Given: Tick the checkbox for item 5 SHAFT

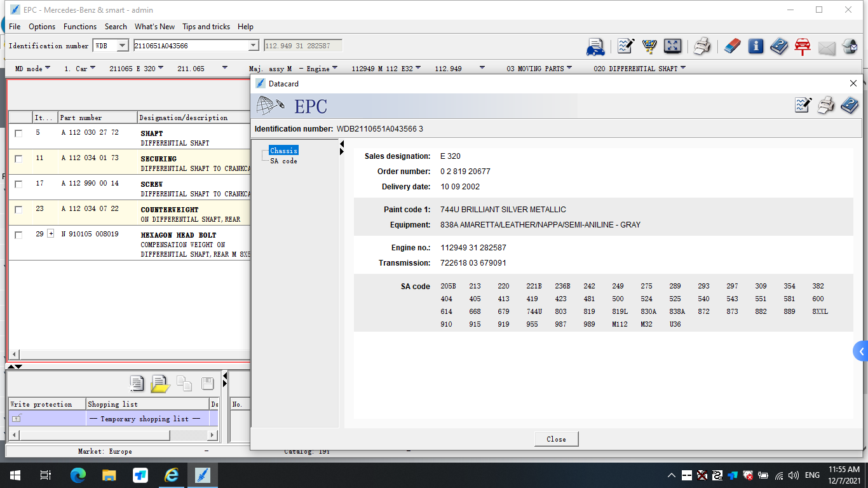Looking at the screenshot, I should [18, 133].
